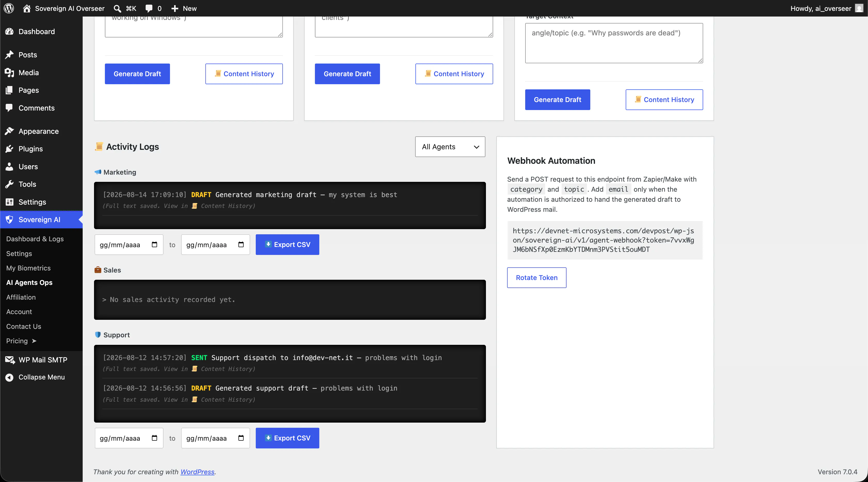
Task: Select AI Agents Ops submenu
Action: point(29,283)
